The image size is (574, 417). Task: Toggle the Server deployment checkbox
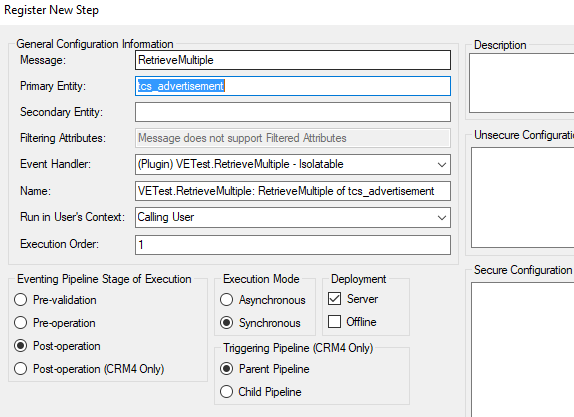(x=335, y=299)
